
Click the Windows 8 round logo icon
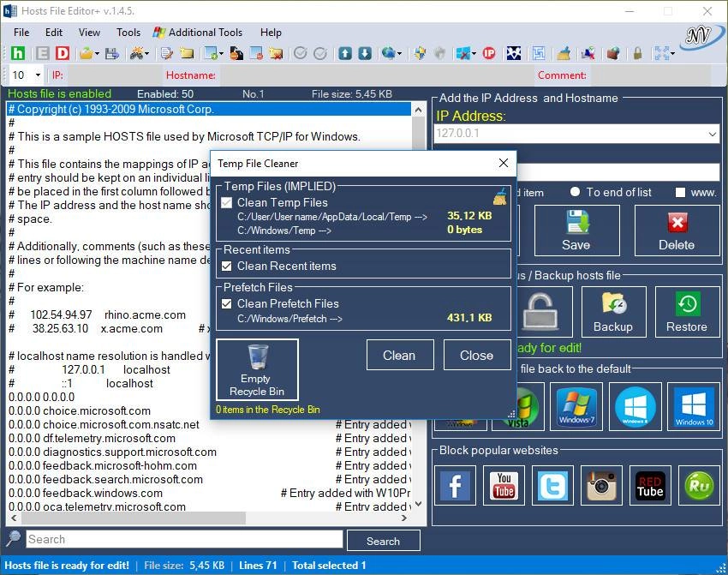(x=636, y=406)
